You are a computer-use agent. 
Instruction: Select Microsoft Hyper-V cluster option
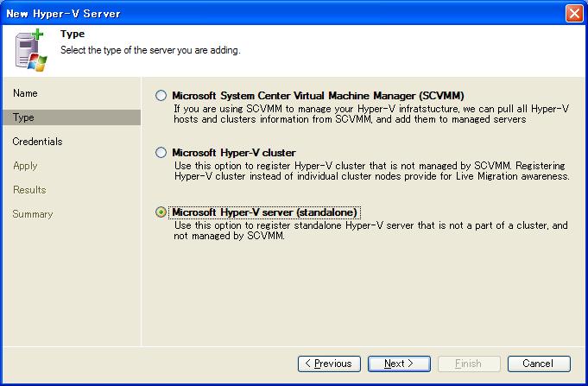pyautogui.click(x=161, y=153)
